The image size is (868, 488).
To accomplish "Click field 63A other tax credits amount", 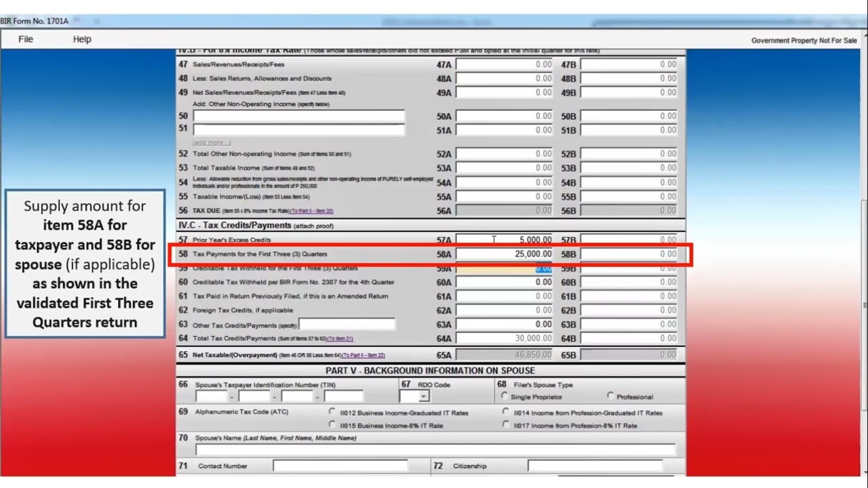I will click(x=505, y=325).
